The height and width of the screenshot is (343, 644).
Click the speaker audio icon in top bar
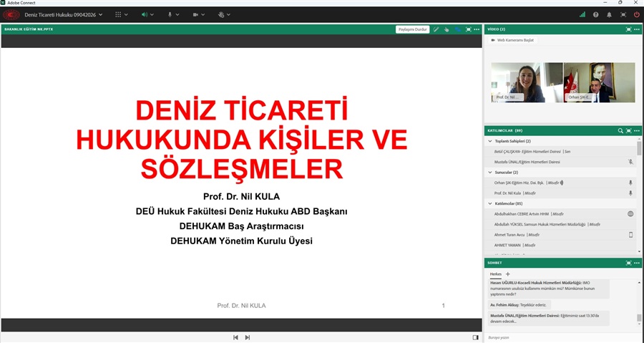(145, 14)
